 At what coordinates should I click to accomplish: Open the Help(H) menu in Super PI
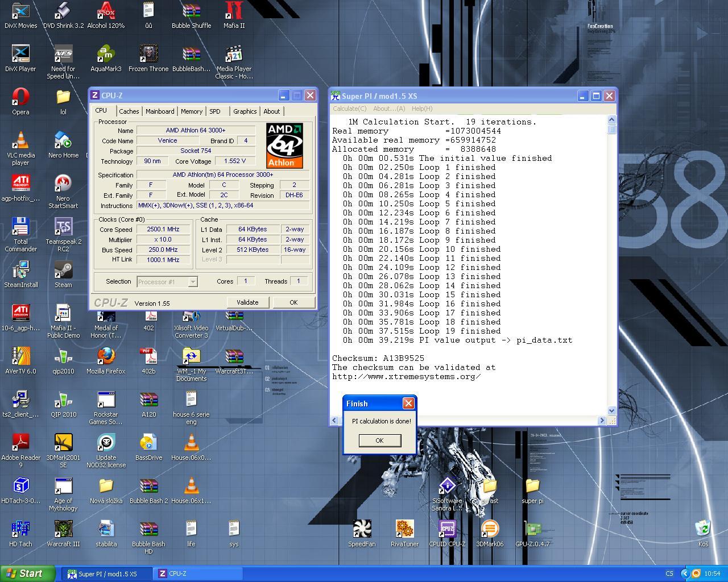(422, 109)
